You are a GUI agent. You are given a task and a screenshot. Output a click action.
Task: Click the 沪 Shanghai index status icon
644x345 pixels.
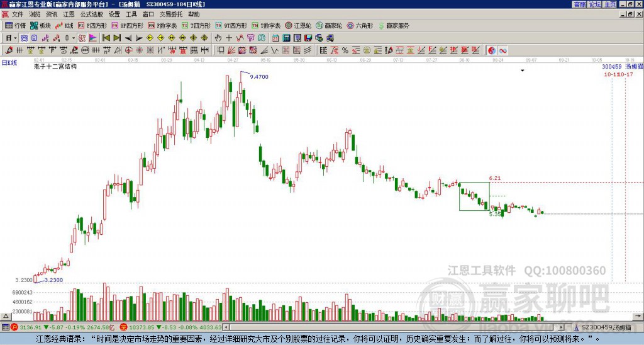[14, 327]
